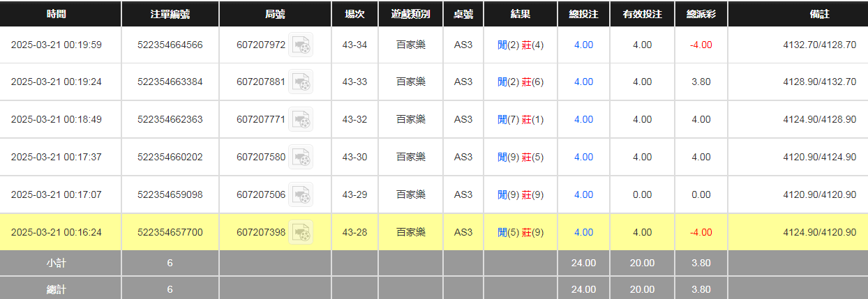Click the 時間 column header

pos(57,14)
